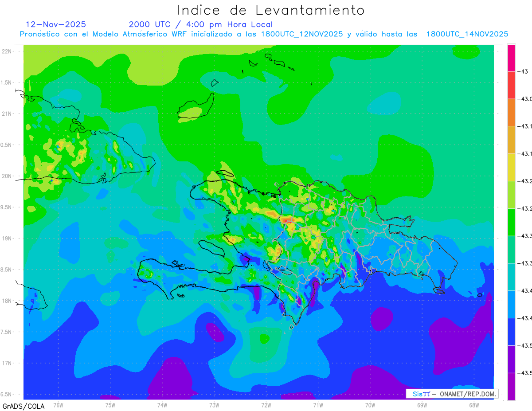Screen dimensions: 532x411
Task: Select the royal blue legend swatch
Action: pyautogui.click(x=511, y=333)
